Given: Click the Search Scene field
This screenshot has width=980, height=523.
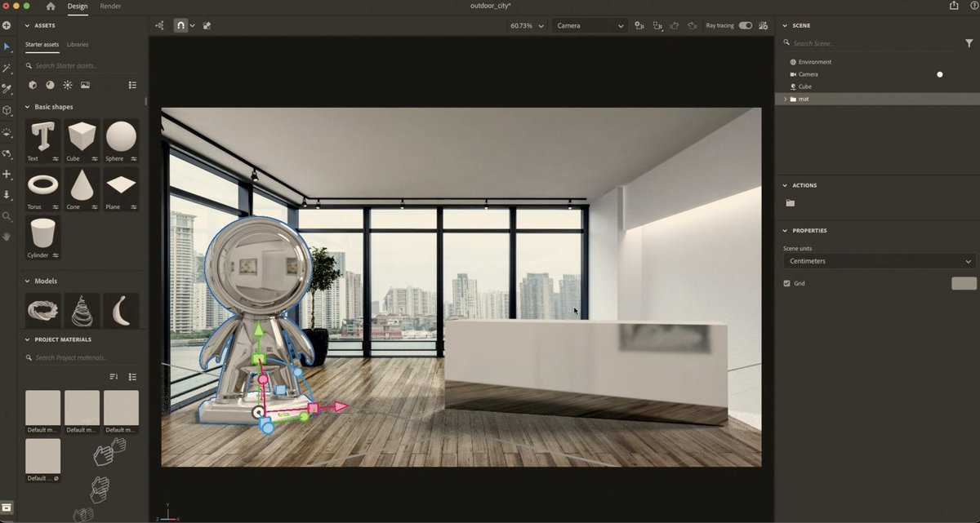Looking at the screenshot, I should [x=870, y=43].
